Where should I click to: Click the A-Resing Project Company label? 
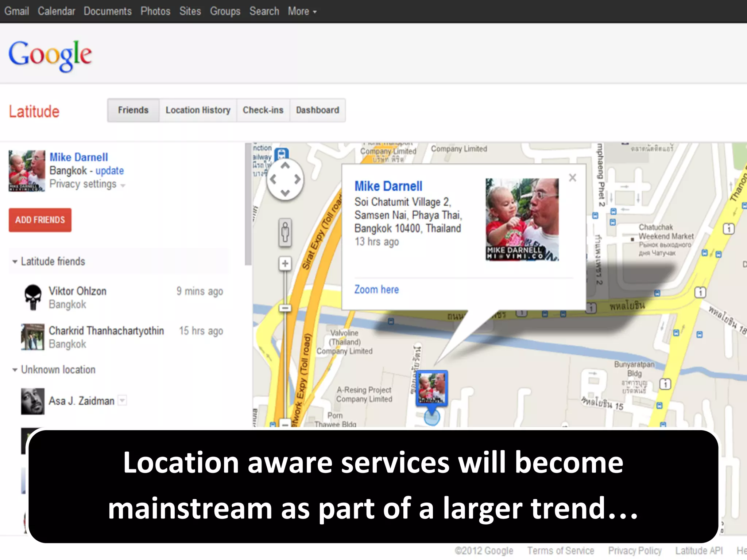pos(364,394)
